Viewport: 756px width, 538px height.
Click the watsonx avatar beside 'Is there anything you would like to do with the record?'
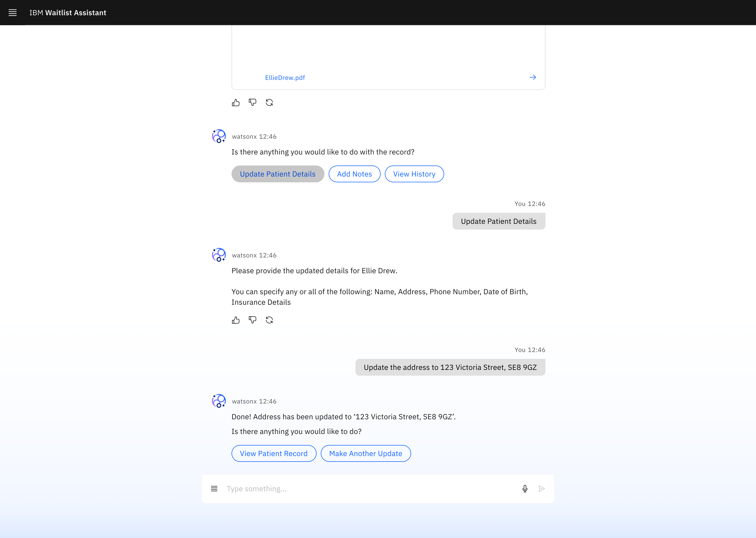(x=219, y=136)
